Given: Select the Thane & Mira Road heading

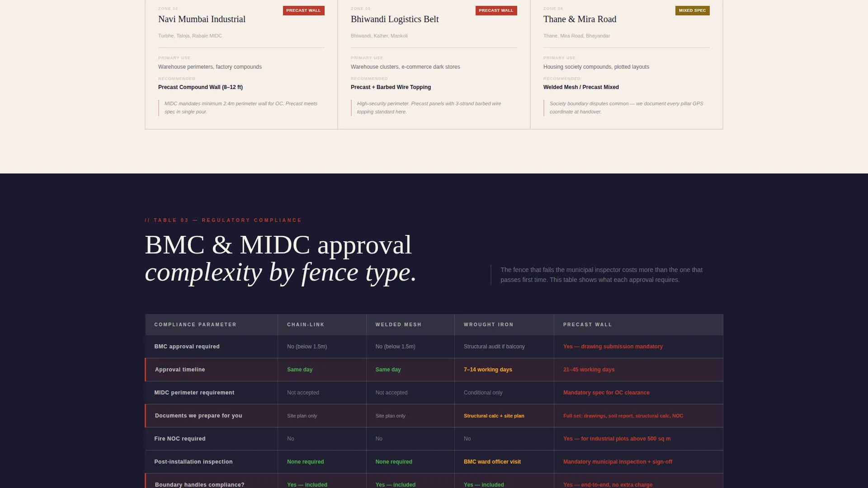Looking at the screenshot, I should coord(580,19).
